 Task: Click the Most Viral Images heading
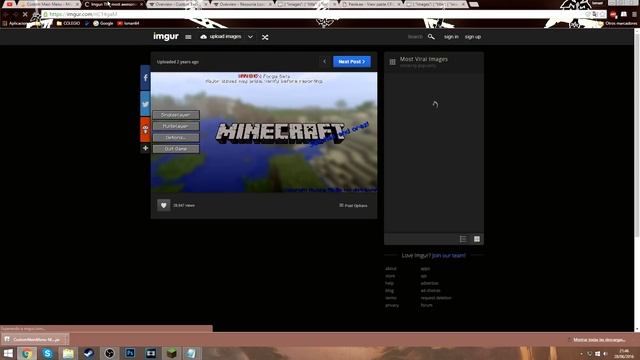(424, 59)
